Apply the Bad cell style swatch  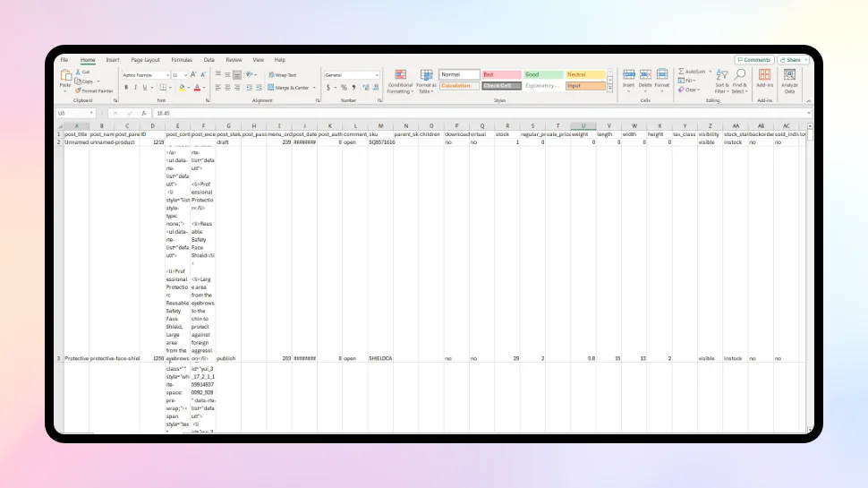tap(499, 74)
